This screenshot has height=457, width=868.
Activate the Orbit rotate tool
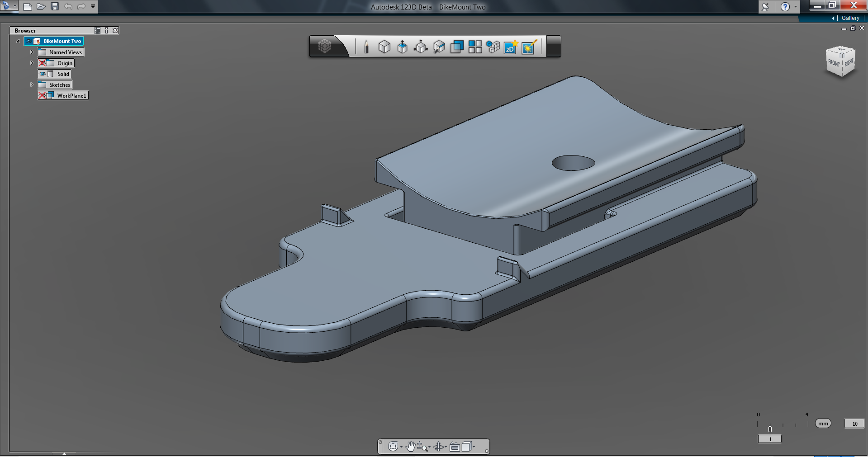[x=438, y=447]
